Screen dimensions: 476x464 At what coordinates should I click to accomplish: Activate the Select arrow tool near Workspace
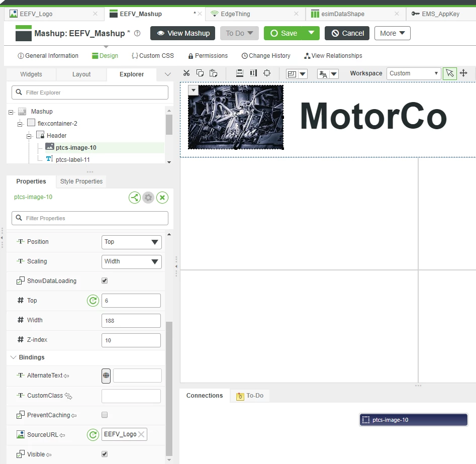click(x=449, y=73)
